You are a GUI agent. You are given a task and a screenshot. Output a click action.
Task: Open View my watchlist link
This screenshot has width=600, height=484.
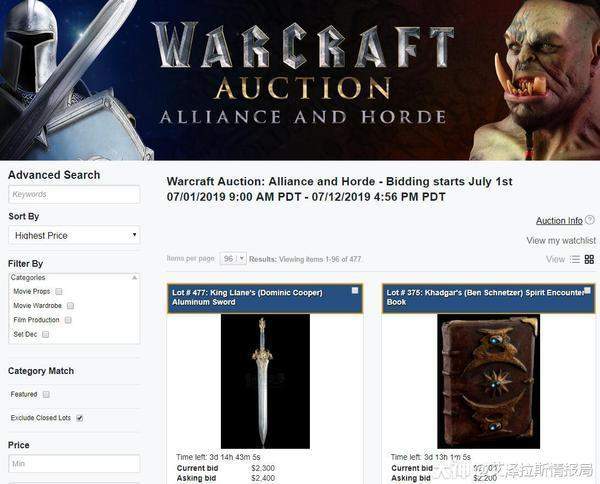(x=561, y=240)
